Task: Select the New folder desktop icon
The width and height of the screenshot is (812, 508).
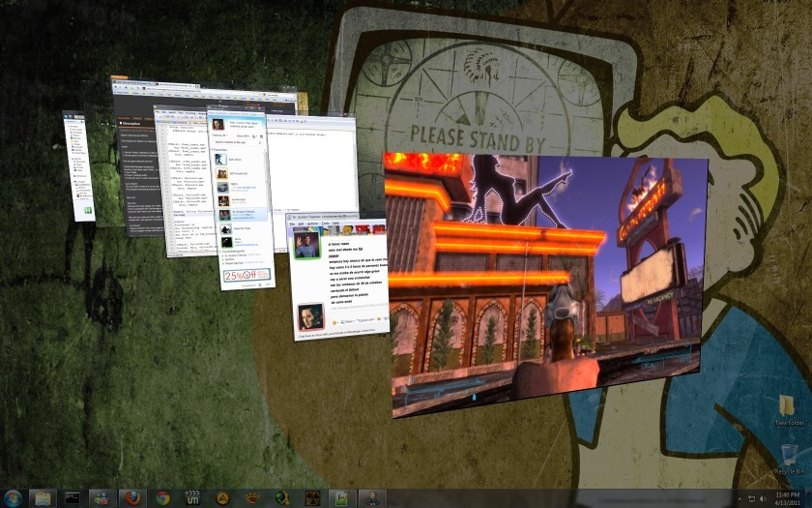Action: point(787,406)
